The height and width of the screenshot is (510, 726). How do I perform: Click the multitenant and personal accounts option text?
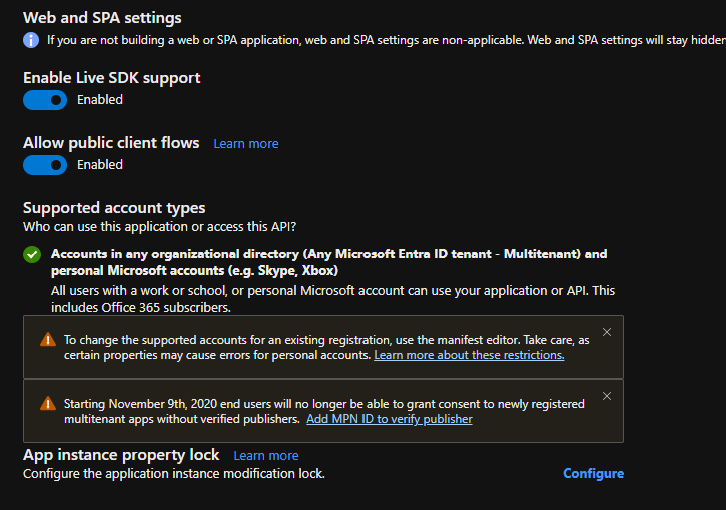[x=329, y=262]
